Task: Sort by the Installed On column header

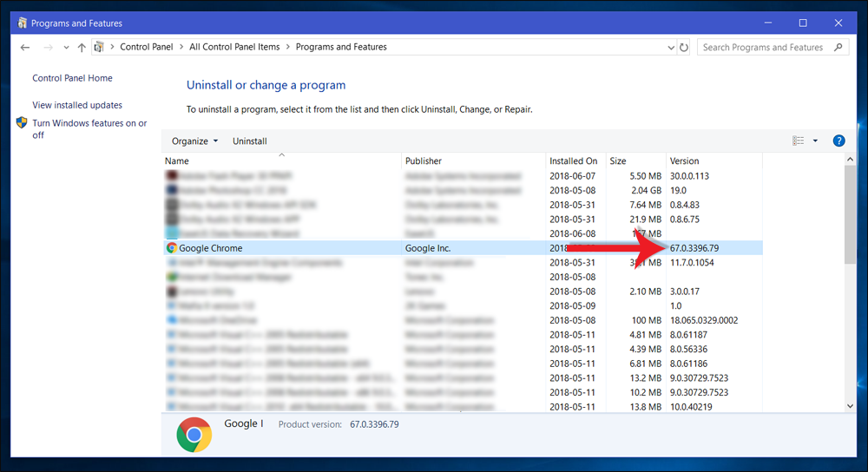Action: [x=575, y=161]
